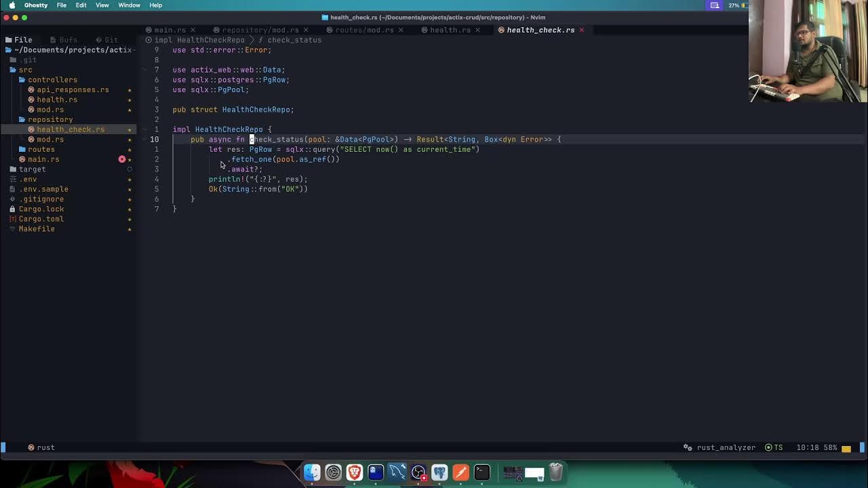Switch to the main.rs tab

click(x=170, y=30)
